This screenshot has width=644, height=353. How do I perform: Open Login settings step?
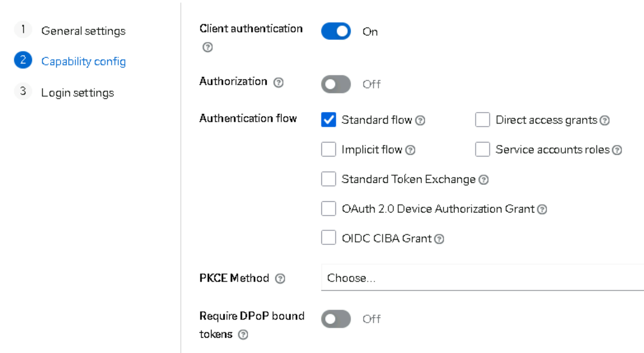(77, 93)
